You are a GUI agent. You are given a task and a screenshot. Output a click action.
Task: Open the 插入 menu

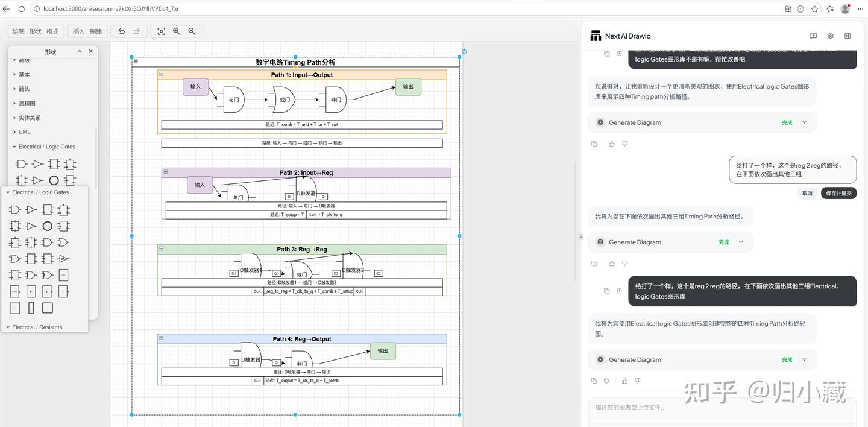(78, 31)
